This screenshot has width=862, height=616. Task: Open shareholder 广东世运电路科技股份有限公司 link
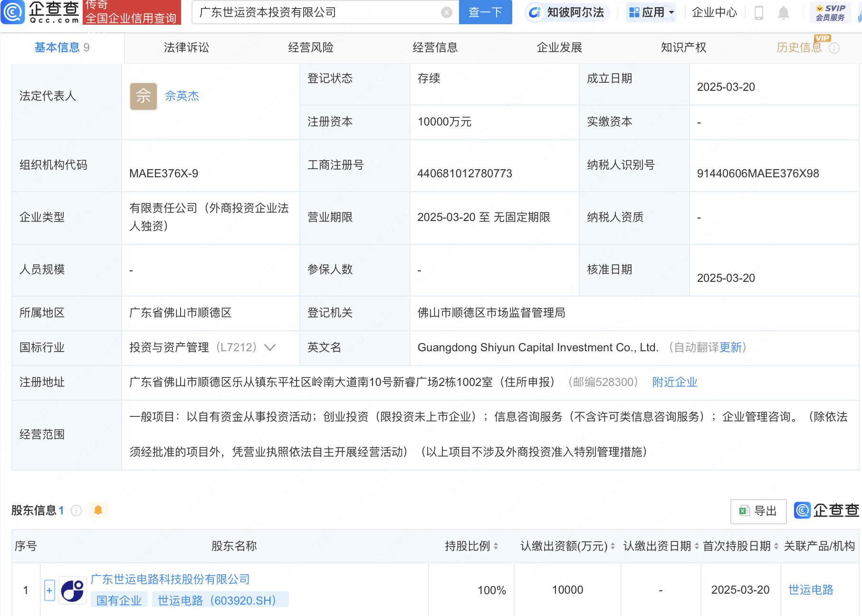170,579
